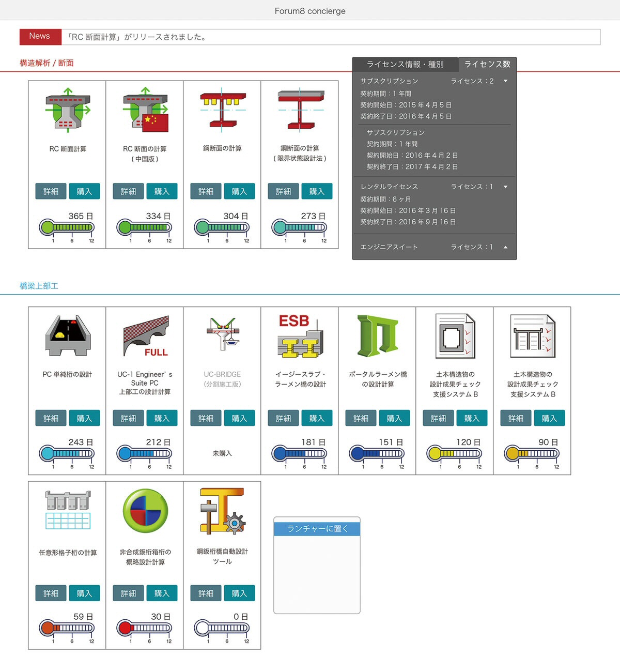620x672 pixels.
Task: Open 詳細 for PC 単純桁の設計
Action: pos(51,418)
